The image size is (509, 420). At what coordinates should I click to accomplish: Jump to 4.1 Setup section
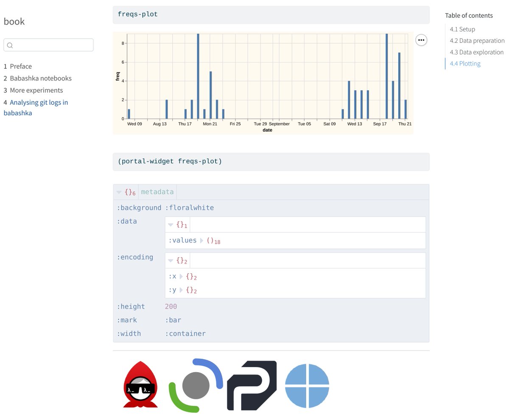tap(462, 29)
